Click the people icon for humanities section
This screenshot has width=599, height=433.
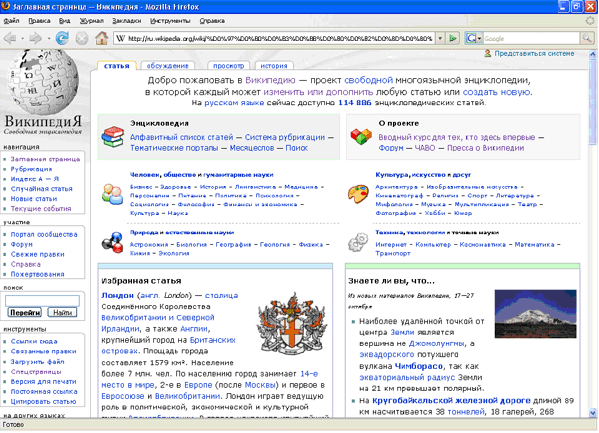112,194
